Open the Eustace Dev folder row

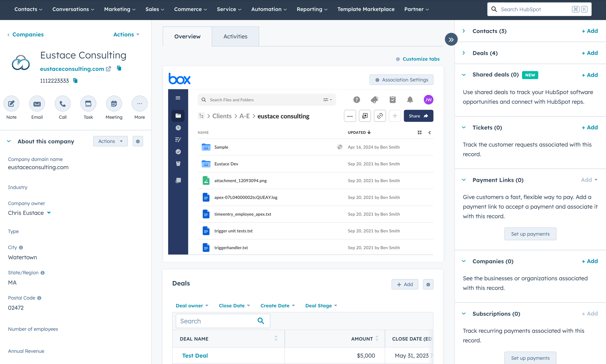coord(315,164)
